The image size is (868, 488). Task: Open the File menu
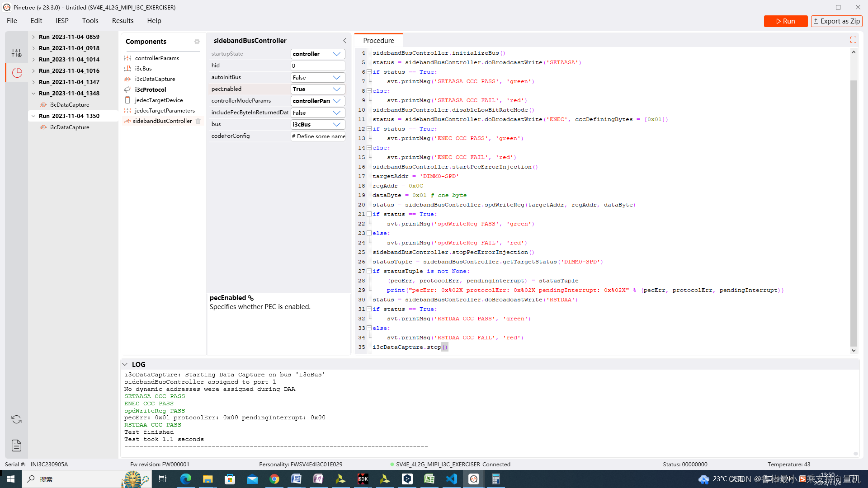tap(12, 21)
